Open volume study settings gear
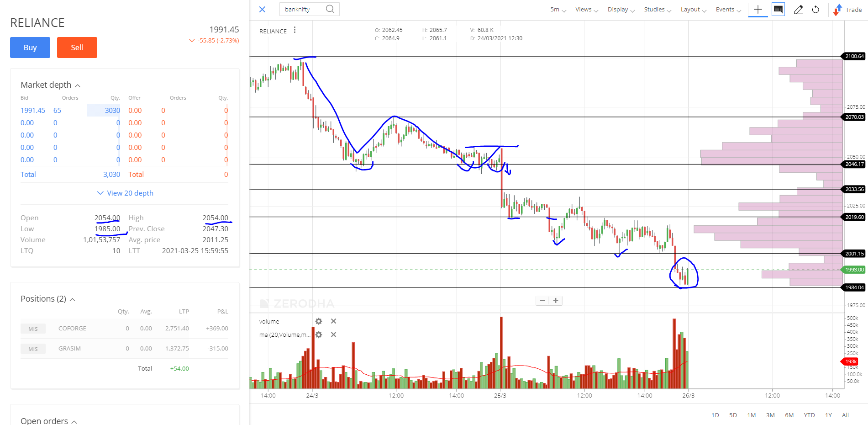The image size is (868, 425). click(x=319, y=321)
